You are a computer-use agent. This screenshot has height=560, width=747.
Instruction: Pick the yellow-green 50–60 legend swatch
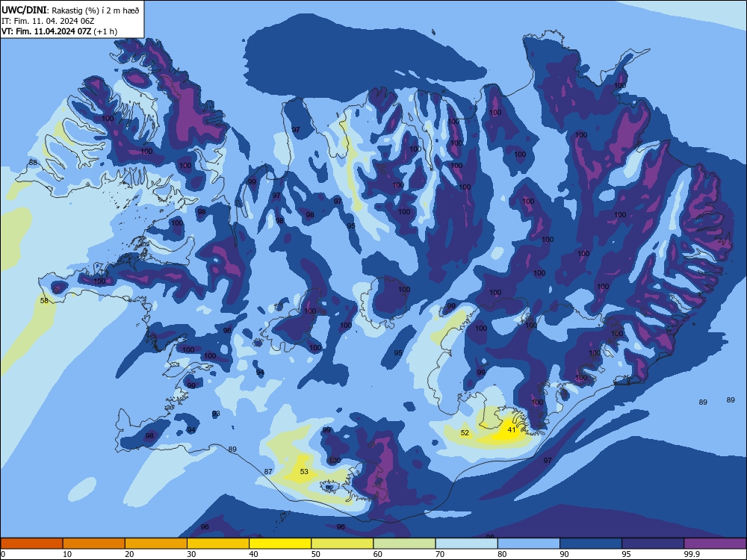pos(343,544)
